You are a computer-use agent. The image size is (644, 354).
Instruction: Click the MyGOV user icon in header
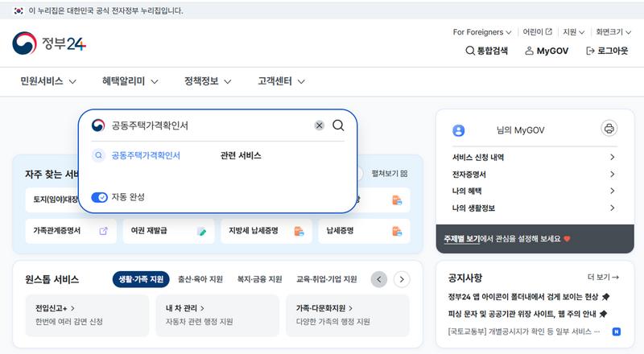(529, 51)
